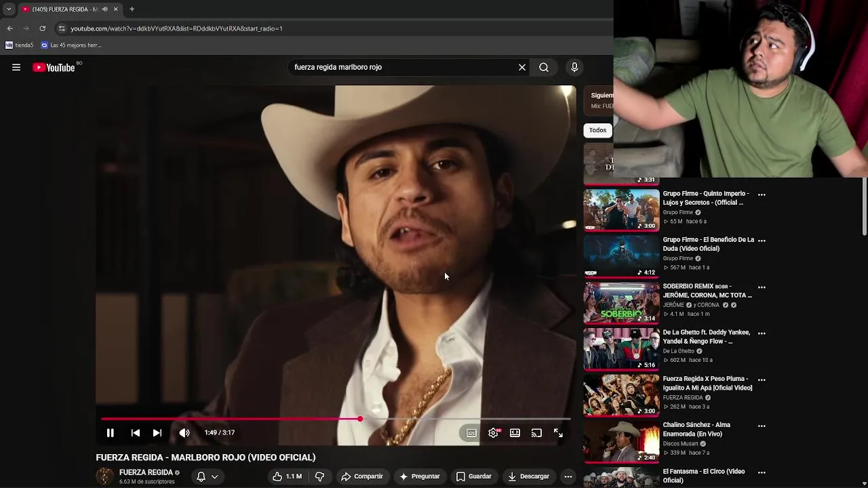Toggle the notification bell for the channel
The image size is (868, 488).
(201, 476)
